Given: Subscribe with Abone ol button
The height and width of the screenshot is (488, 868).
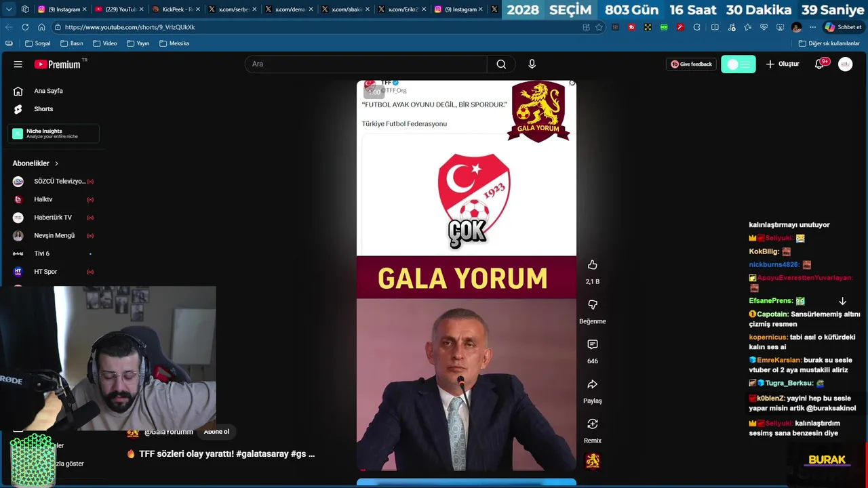Looking at the screenshot, I should (x=216, y=432).
